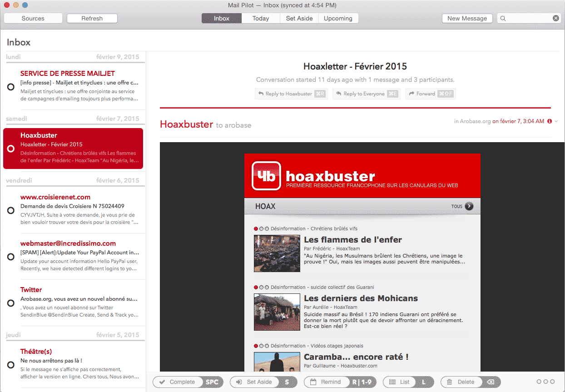The width and height of the screenshot is (565, 392).
Task: Click the Désinformation - Chrétiens brûlés vifs label
Action: (314, 228)
